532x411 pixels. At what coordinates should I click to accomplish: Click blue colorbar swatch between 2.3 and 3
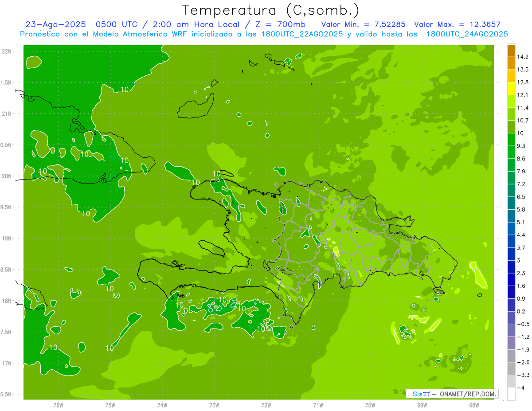pos(511,266)
